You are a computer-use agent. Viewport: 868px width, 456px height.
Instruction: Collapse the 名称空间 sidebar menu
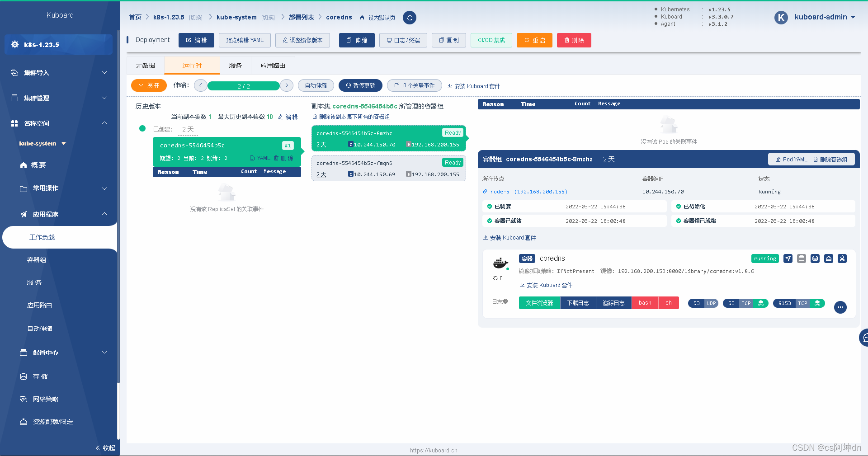click(58, 123)
